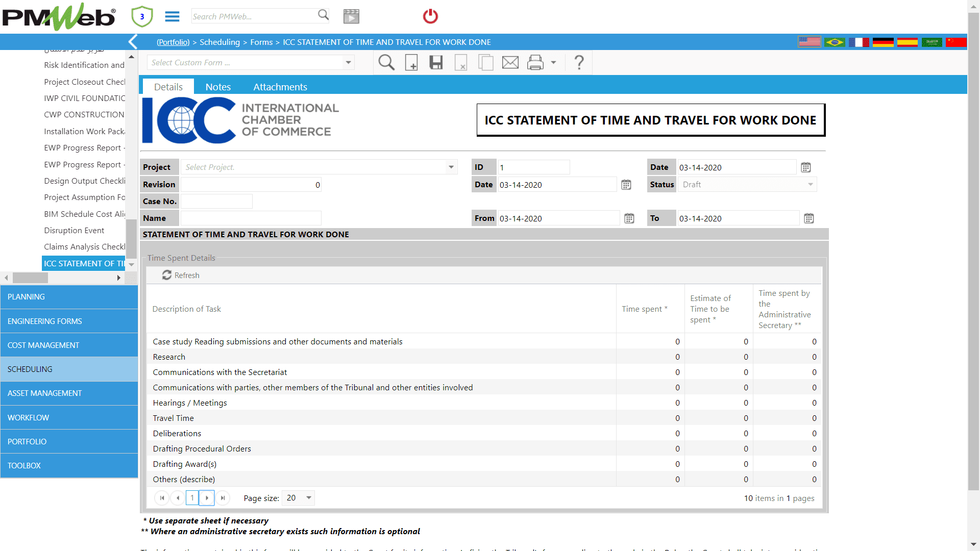
Task: Open the calendar picker for To date
Action: coord(808,218)
